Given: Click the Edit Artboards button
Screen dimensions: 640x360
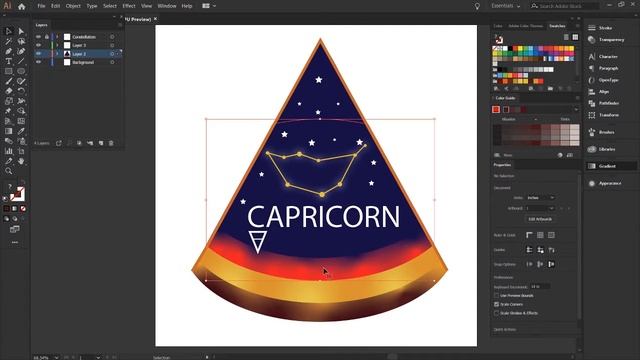Looking at the screenshot, I should point(540,219).
